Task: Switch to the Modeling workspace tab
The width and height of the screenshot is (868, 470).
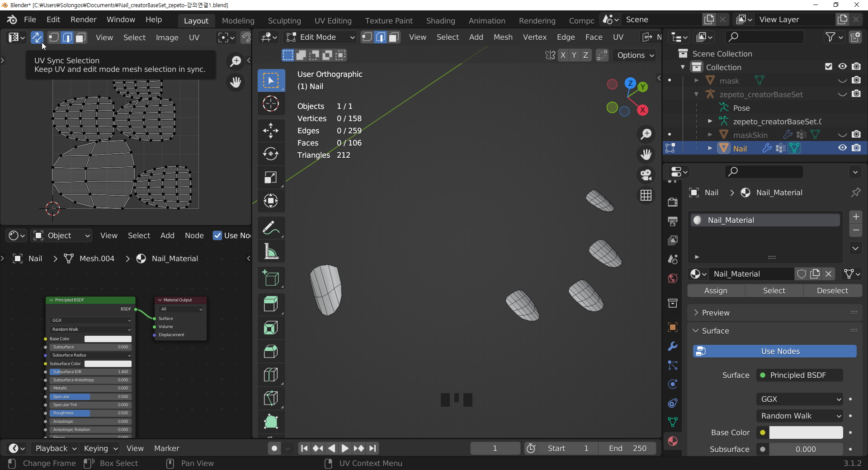Action: click(x=238, y=21)
